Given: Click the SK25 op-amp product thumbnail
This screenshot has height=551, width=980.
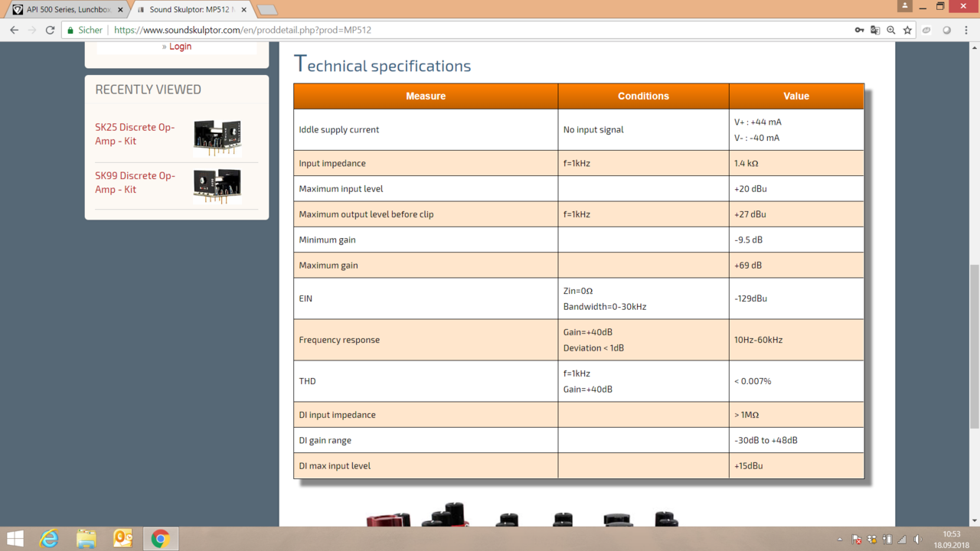Looking at the screenshot, I should 217,136.
